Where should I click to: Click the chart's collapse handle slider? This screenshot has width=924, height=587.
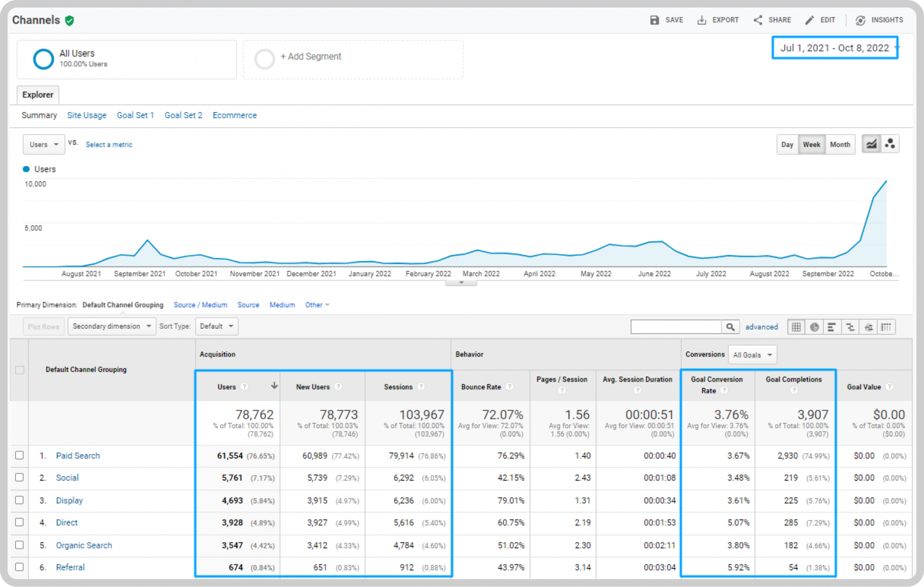click(x=461, y=282)
